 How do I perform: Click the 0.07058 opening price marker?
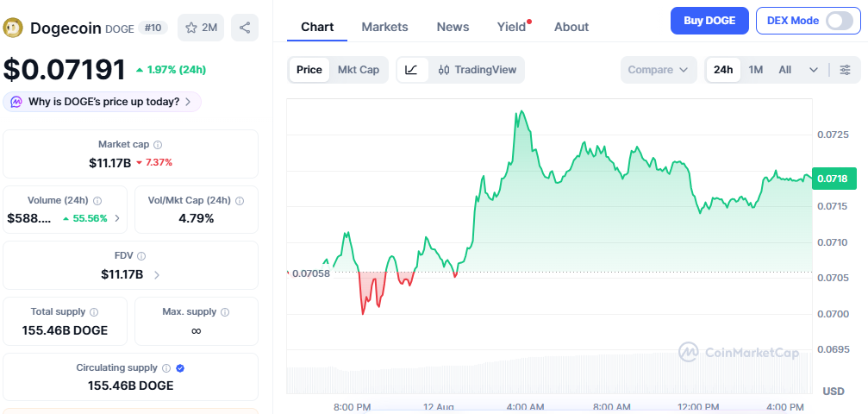coord(310,273)
